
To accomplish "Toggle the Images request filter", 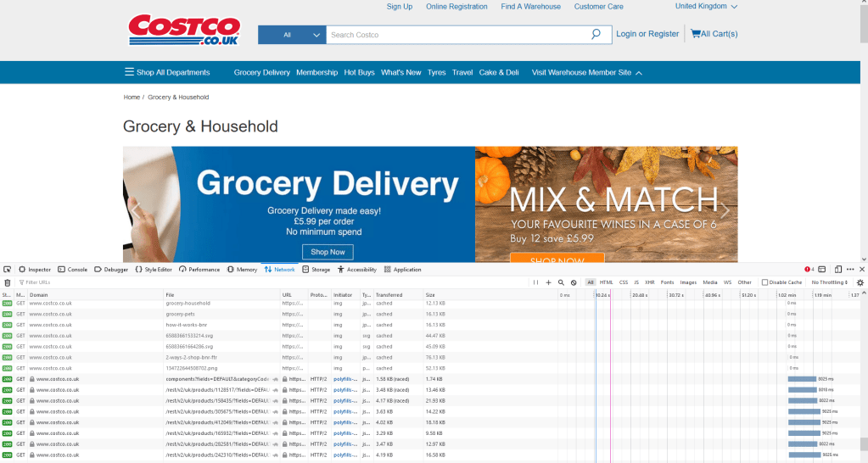I will [688, 282].
